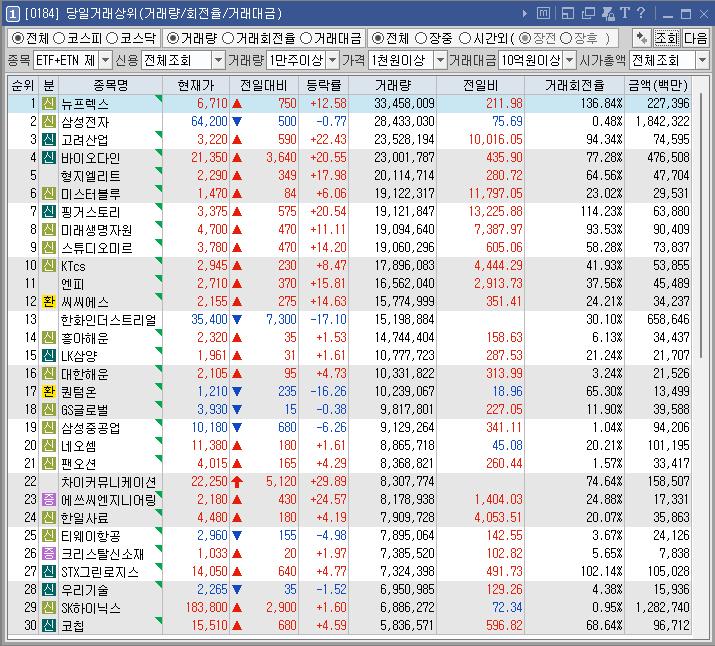Click the 다음 next button
Image resolution: width=715 pixels, height=646 pixels.
[695, 38]
